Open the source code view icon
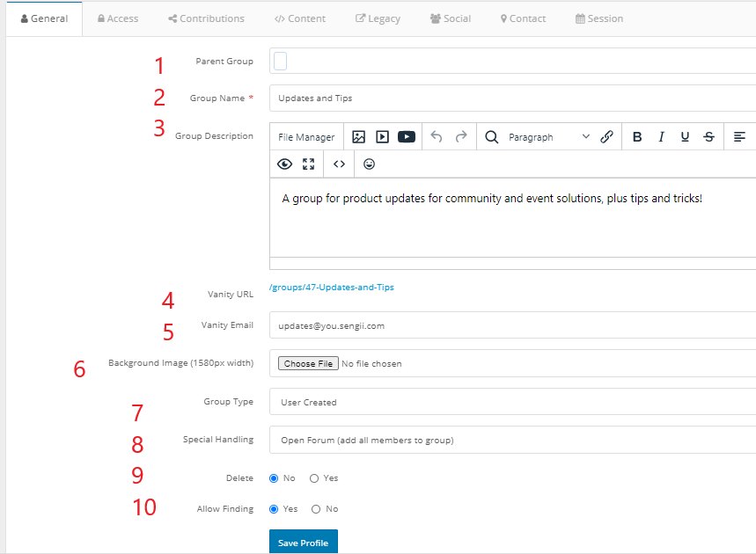756x554 pixels. pos(339,164)
